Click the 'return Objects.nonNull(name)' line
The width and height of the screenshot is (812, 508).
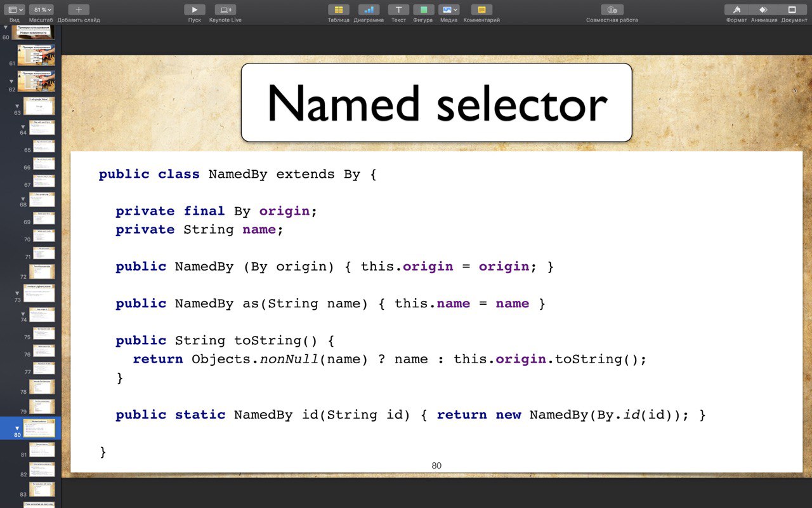pyautogui.click(x=390, y=359)
